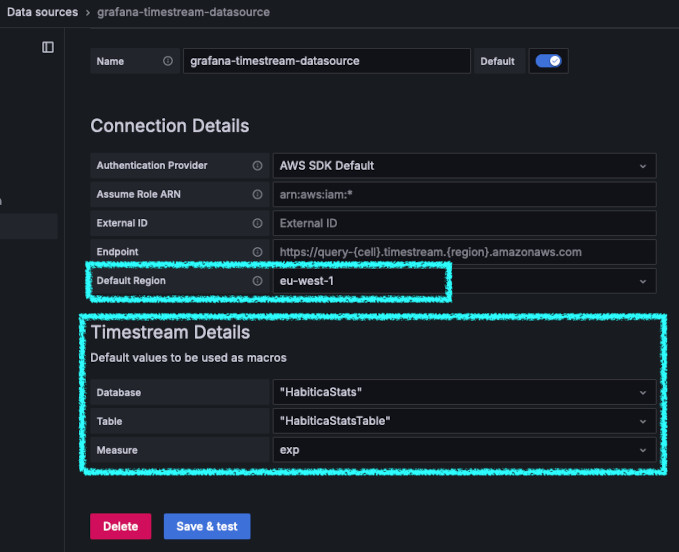Toggle the sidebar dock panel icon
679x552 pixels.
(x=48, y=47)
